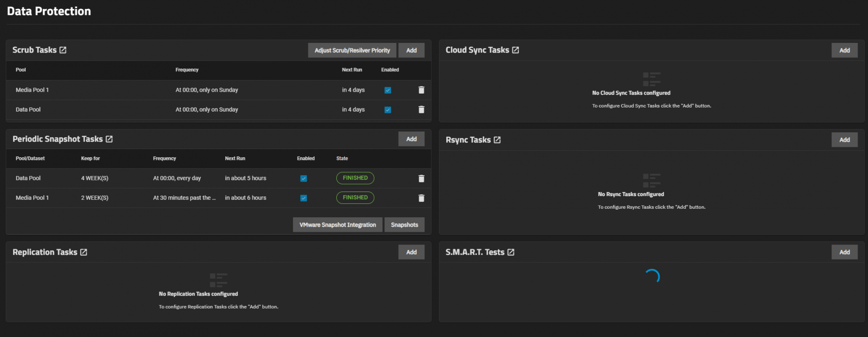Viewport: 868px width, 337px height.
Task: Click FINISHED state for Media Pool 1 snapshot
Action: tap(355, 197)
